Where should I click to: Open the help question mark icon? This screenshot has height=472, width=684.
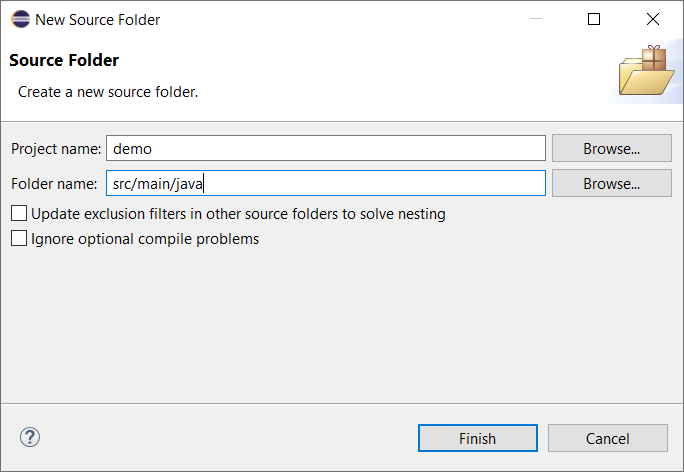pos(30,437)
